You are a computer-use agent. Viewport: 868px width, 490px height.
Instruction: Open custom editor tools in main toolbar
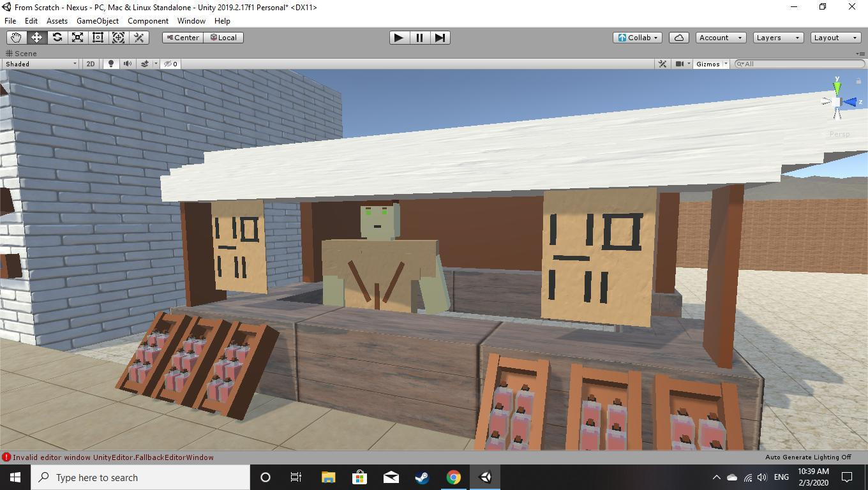(138, 38)
